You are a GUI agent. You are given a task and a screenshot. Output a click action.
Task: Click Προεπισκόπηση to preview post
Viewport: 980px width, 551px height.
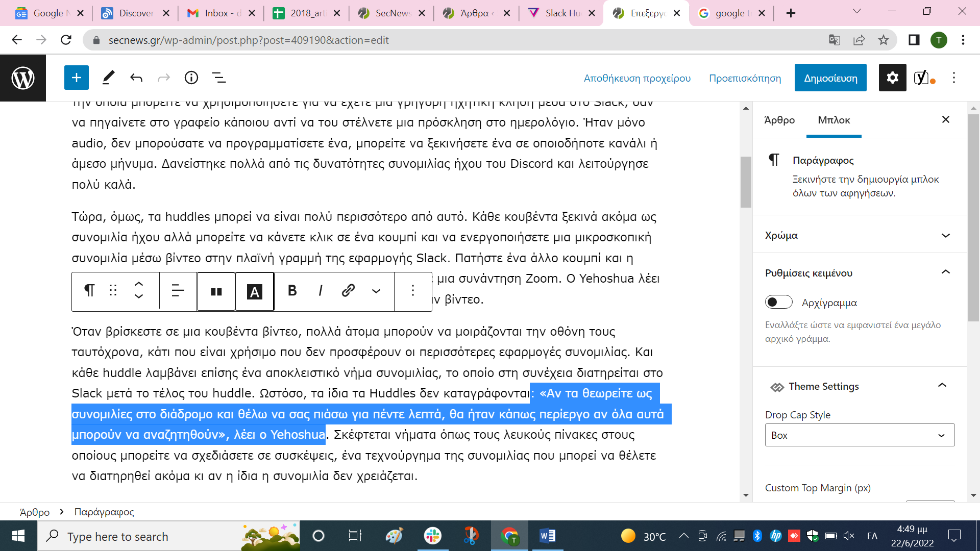click(745, 78)
